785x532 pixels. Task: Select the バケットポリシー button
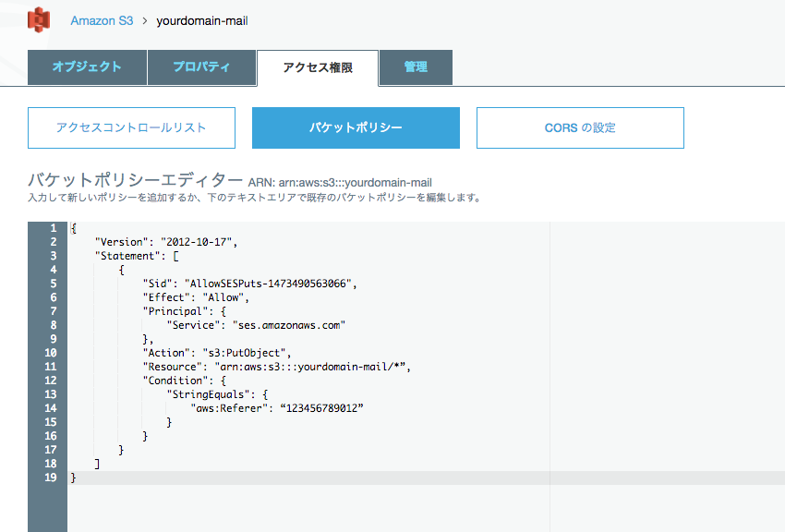356,127
